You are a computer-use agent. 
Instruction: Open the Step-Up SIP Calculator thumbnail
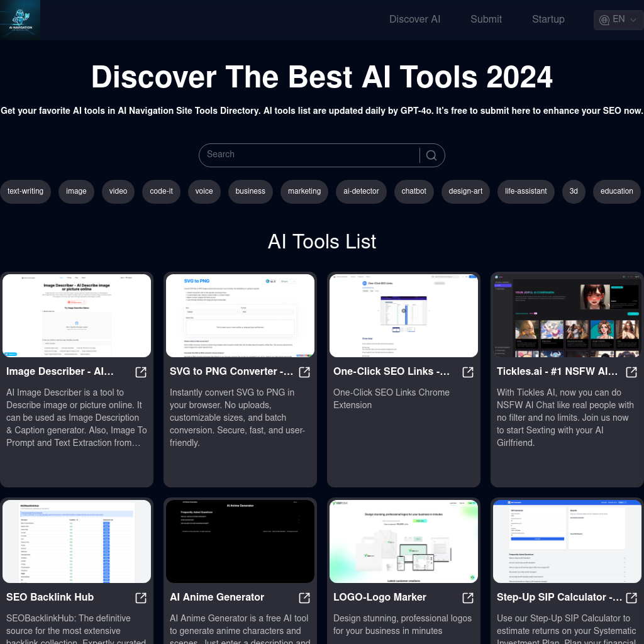567,541
